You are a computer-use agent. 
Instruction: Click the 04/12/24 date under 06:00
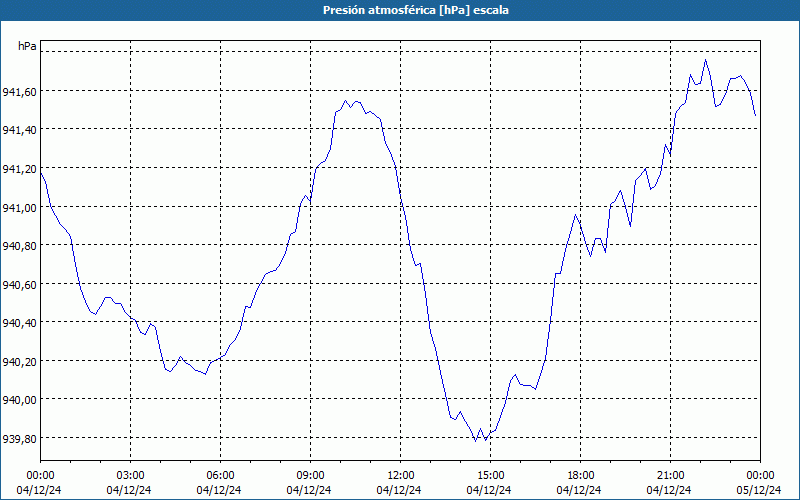click(x=219, y=490)
